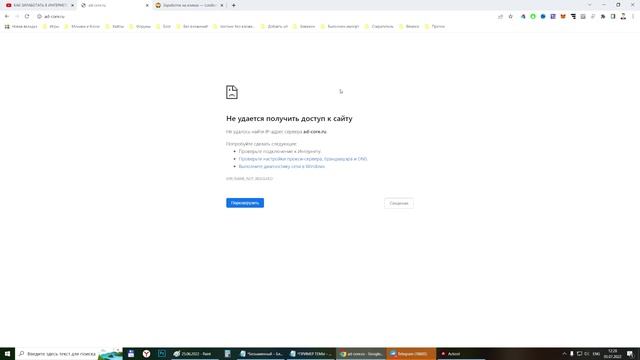Open the last bookmark folder Прочее
This screenshot has width=640, height=360.
point(435,27)
